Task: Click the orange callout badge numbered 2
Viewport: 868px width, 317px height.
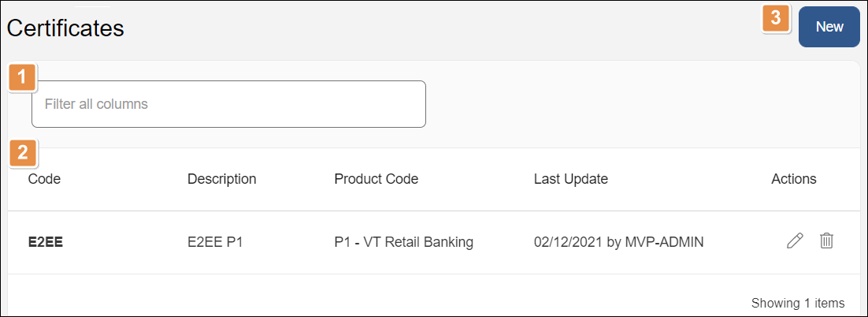Action: click(x=23, y=152)
